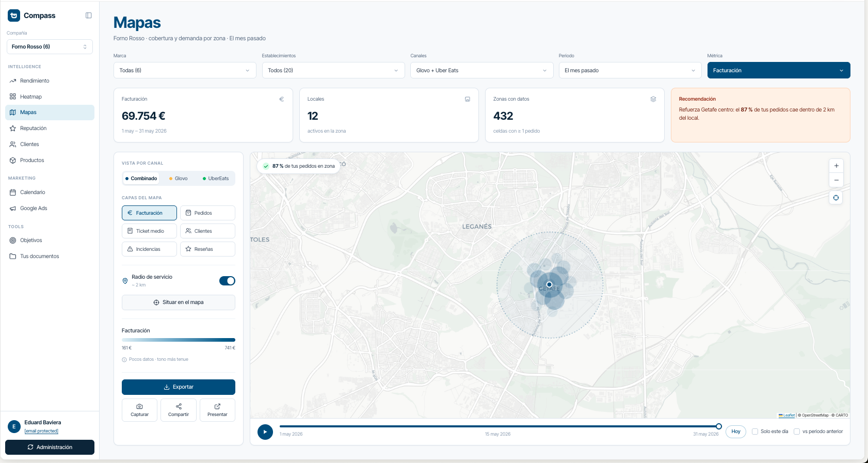Click the store icon on Locales card
Viewport: 868px width, 463px height.
pyautogui.click(x=468, y=99)
